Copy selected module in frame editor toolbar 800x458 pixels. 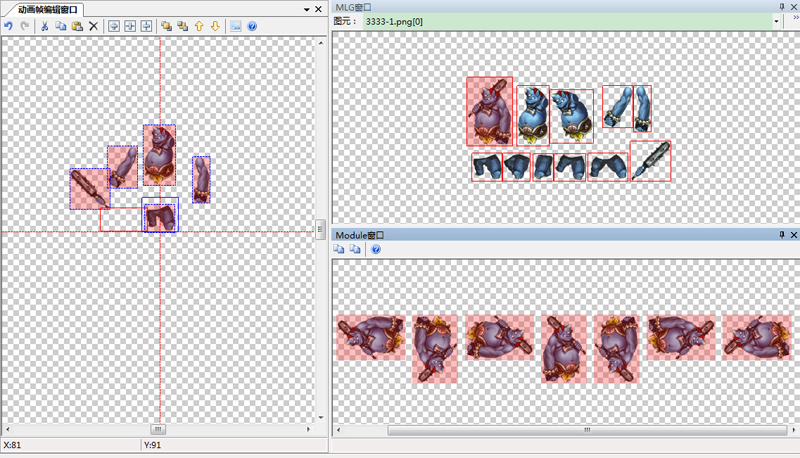[61, 26]
